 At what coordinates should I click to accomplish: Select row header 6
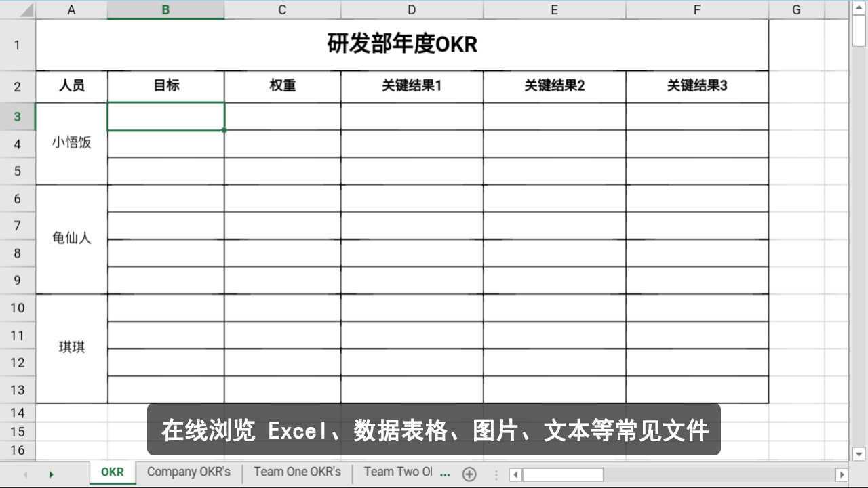(x=18, y=199)
